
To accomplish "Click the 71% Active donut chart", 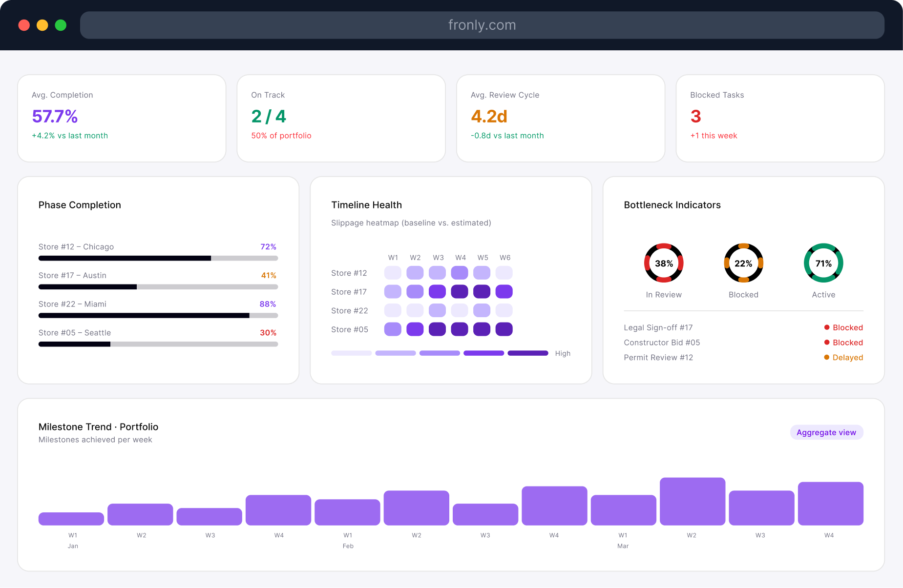I will click(x=823, y=263).
